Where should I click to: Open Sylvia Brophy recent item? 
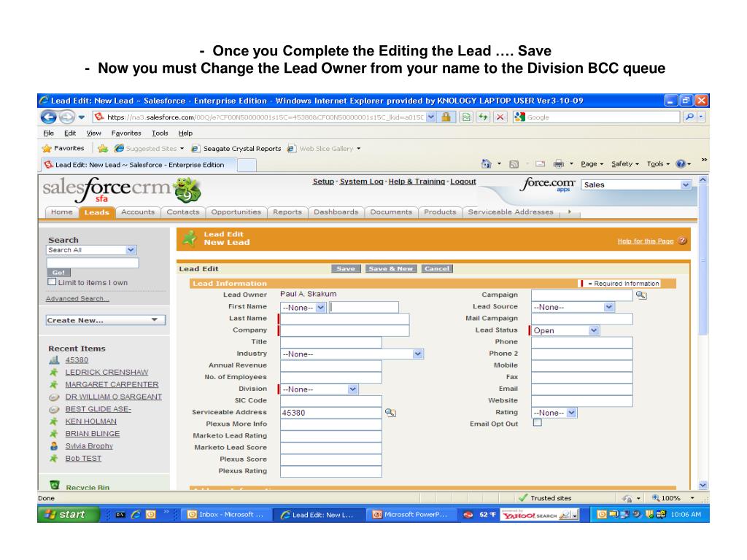tap(89, 446)
